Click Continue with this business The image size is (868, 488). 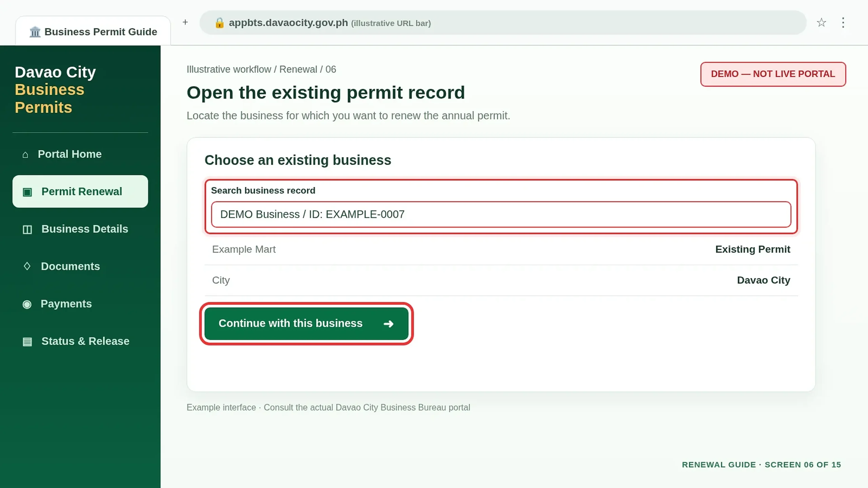[307, 324]
